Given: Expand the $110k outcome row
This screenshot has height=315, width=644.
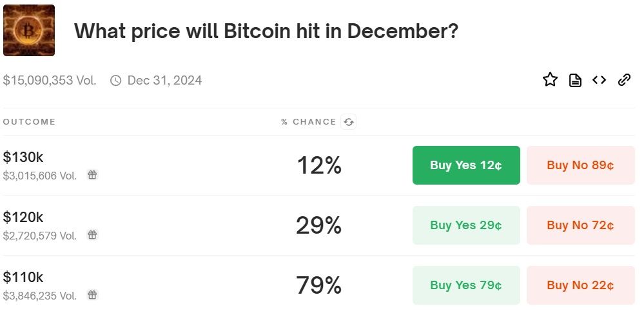Looking at the screenshot, I should 193,285.
